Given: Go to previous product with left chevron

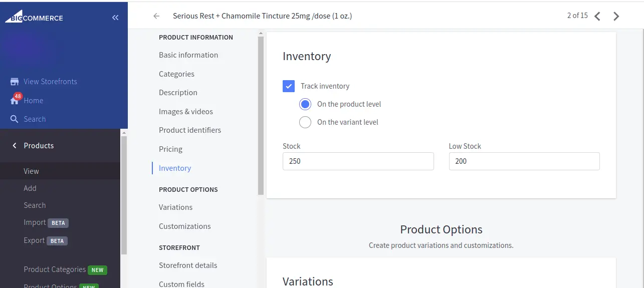Looking at the screenshot, I should 597,16.
